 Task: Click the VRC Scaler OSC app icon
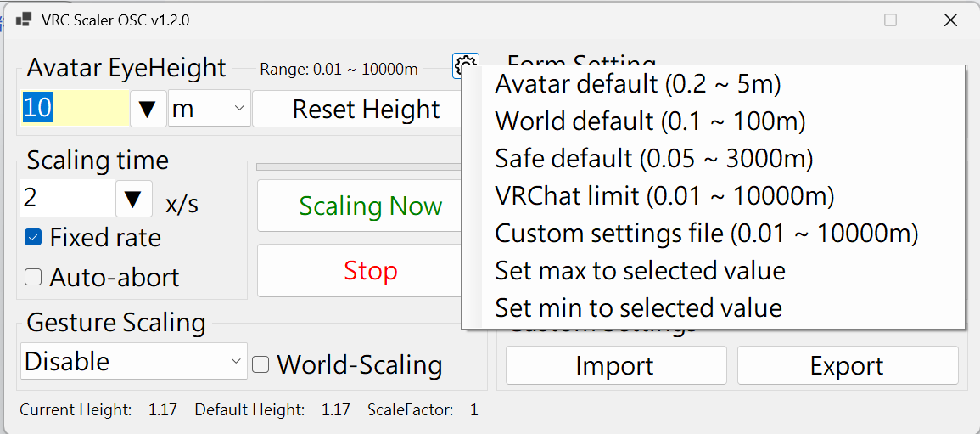click(24, 20)
